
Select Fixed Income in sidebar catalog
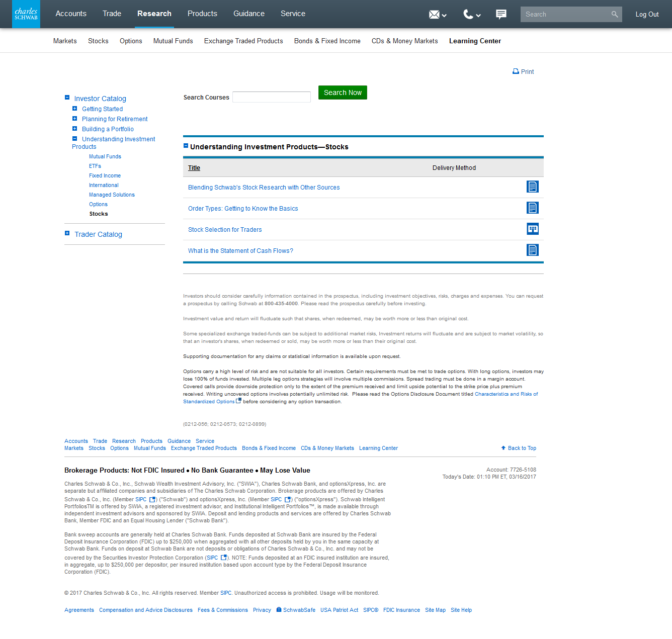tap(105, 175)
